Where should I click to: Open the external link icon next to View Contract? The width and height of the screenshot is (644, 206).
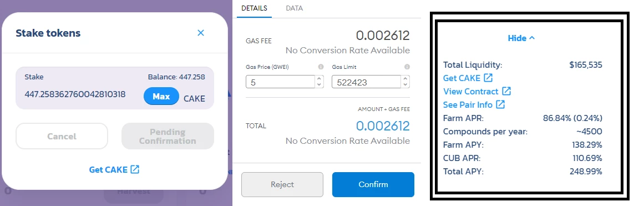pyautogui.click(x=506, y=91)
